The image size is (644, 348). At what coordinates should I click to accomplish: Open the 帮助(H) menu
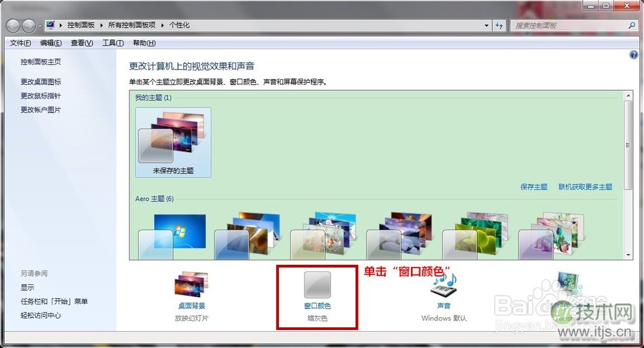144,43
